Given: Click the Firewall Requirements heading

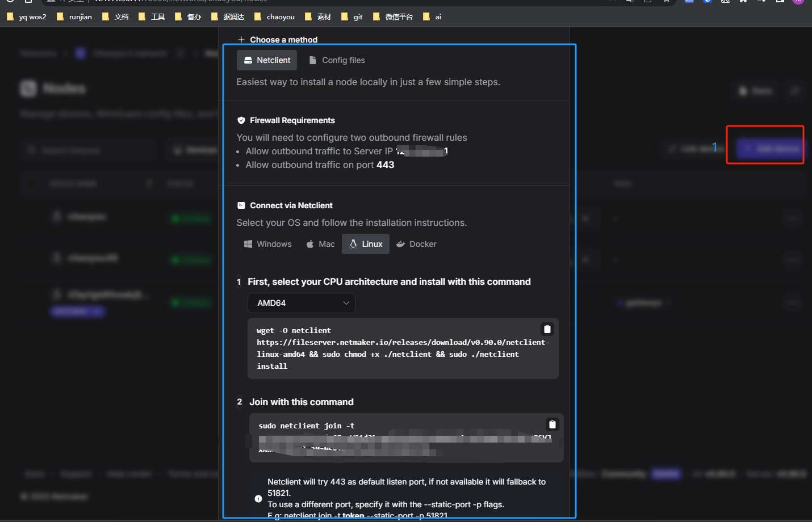Looking at the screenshot, I should [292, 120].
